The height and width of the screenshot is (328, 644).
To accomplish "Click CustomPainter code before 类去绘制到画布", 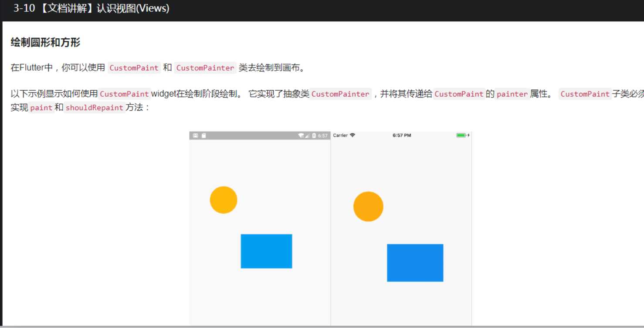I will (205, 68).
